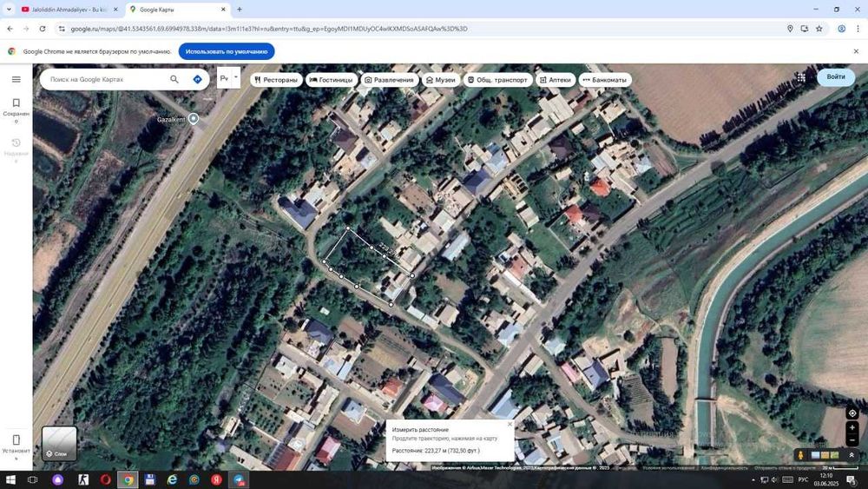
Task: Click Использовать по умолчанию button
Action: 227,51
